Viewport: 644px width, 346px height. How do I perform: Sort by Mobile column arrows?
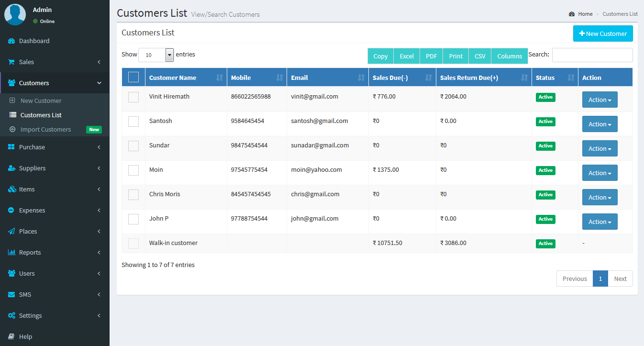(x=279, y=78)
